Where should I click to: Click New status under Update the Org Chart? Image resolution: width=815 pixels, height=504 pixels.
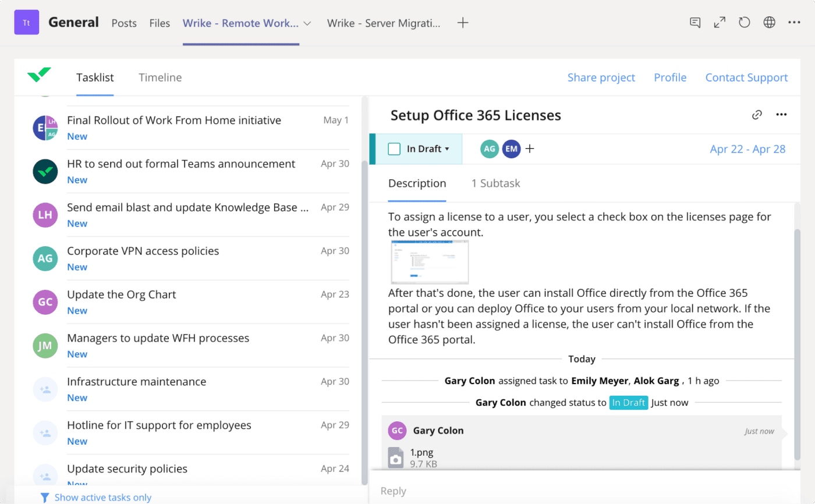click(x=77, y=311)
